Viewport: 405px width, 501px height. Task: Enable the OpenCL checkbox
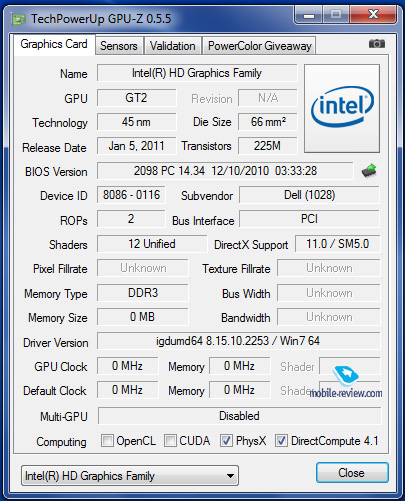tap(107, 441)
